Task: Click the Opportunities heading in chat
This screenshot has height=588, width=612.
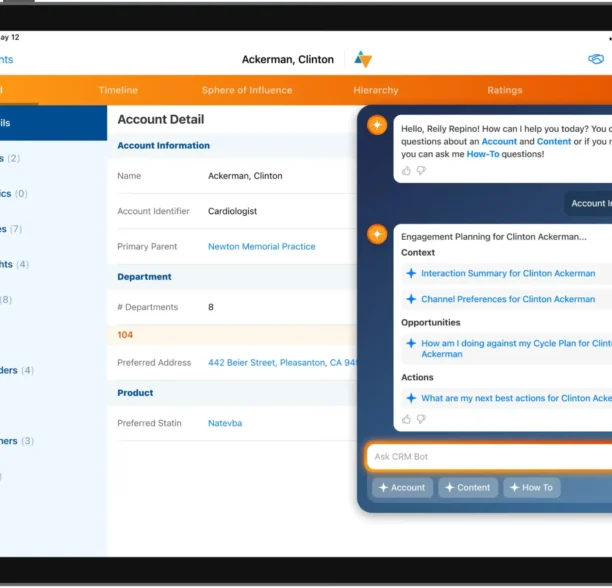Action: pos(431,323)
